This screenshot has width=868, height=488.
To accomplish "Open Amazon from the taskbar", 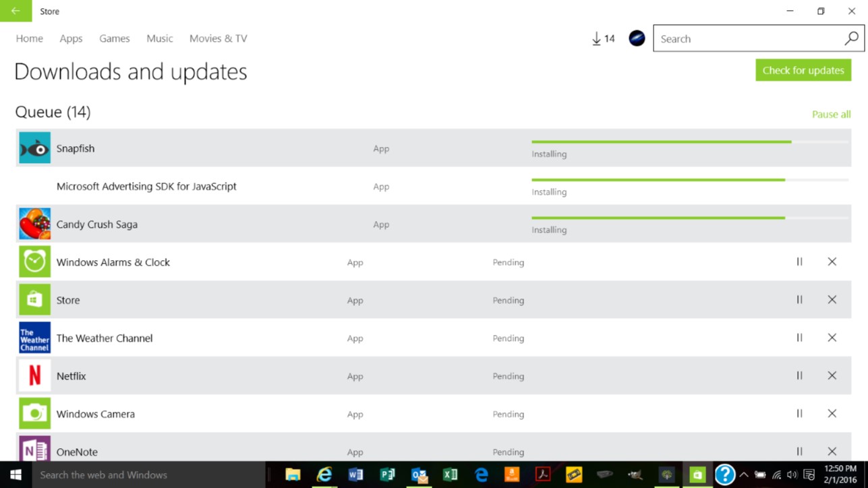I will tap(512, 475).
